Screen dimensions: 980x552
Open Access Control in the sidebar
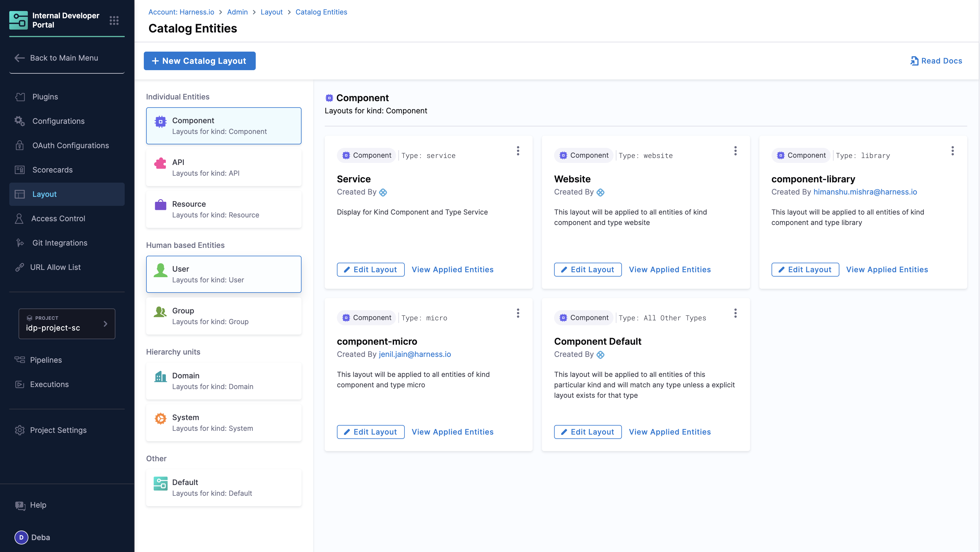pyautogui.click(x=58, y=218)
